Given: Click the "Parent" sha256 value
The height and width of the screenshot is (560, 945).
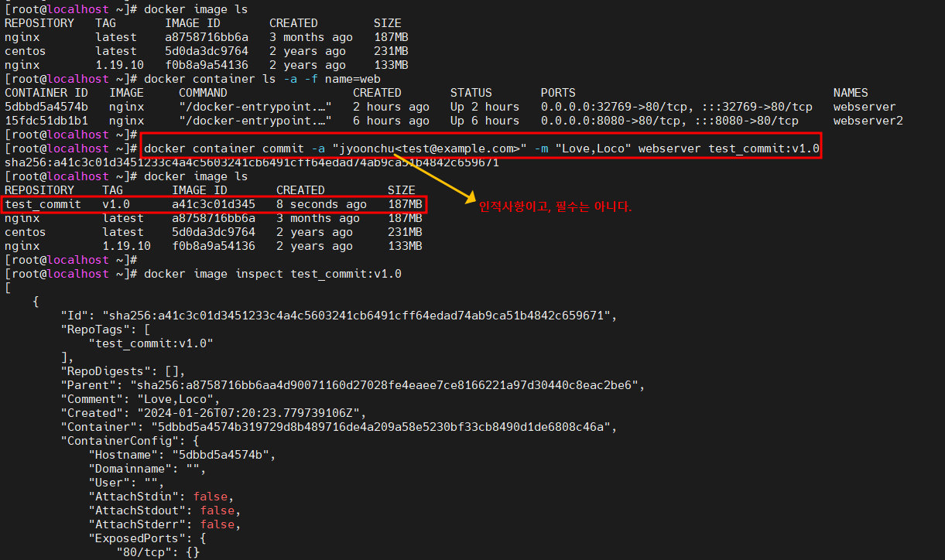Looking at the screenshot, I should (384, 385).
